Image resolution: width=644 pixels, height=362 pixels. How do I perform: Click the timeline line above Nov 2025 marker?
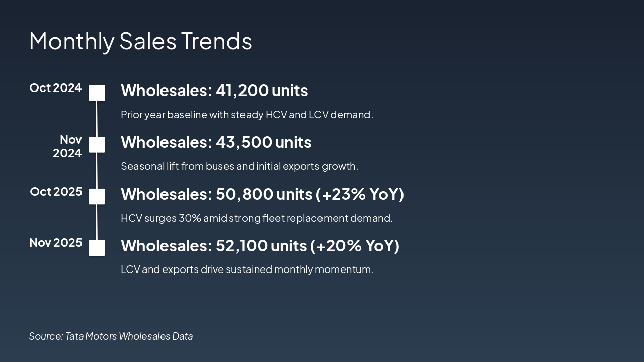pyautogui.click(x=97, y=222)
